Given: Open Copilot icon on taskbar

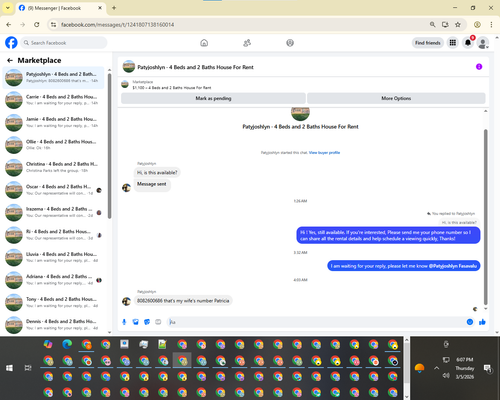Looking at the screenshot, I should [48, 344].
